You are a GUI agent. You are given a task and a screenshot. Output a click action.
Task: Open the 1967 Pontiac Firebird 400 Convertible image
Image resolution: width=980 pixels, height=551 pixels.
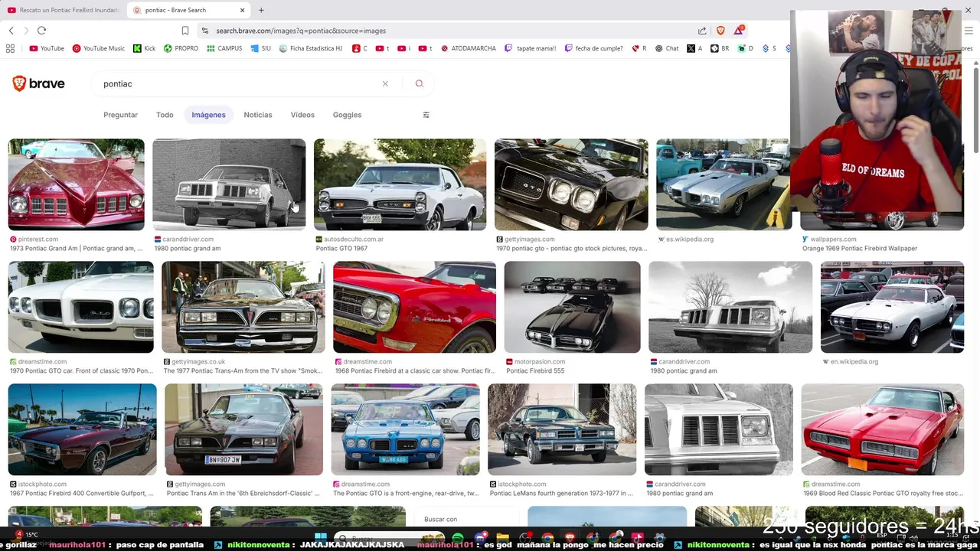coord(82,429)
